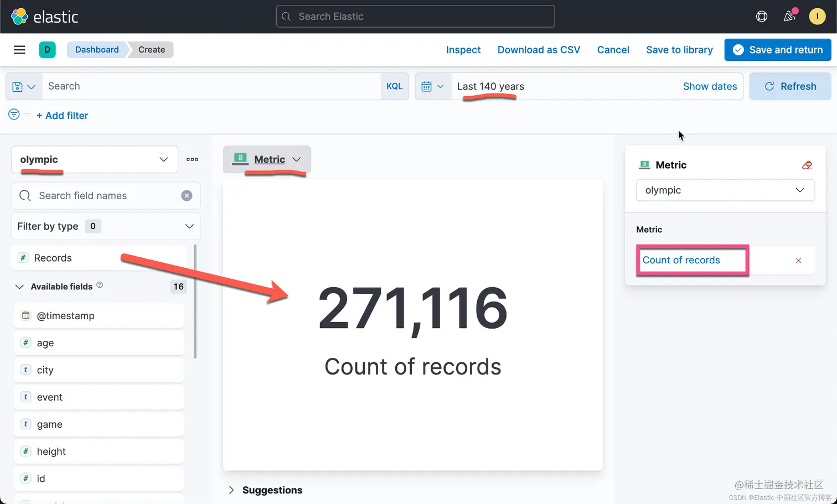Open the help menu lifebuoy icon
The image size is (837, 504).
pyautogui.click(x=762, y=17)
